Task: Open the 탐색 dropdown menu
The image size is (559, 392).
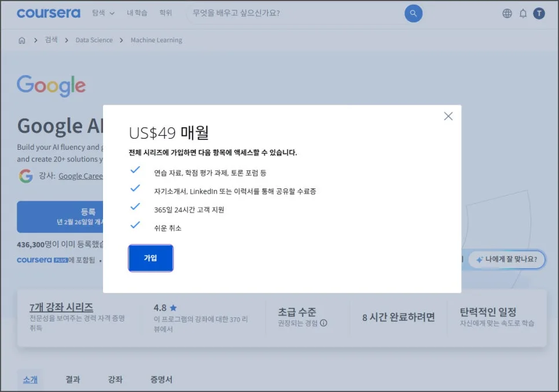Action: click(x=104, y=13)
